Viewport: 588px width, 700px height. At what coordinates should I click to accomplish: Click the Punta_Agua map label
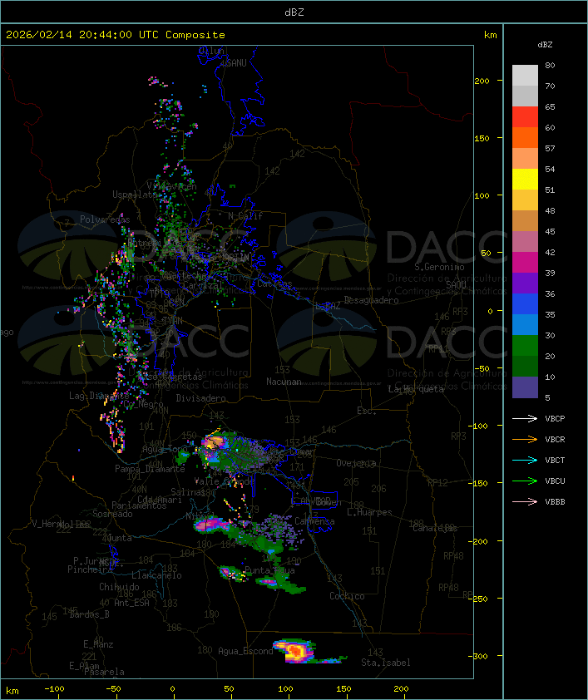coord(269,570)
